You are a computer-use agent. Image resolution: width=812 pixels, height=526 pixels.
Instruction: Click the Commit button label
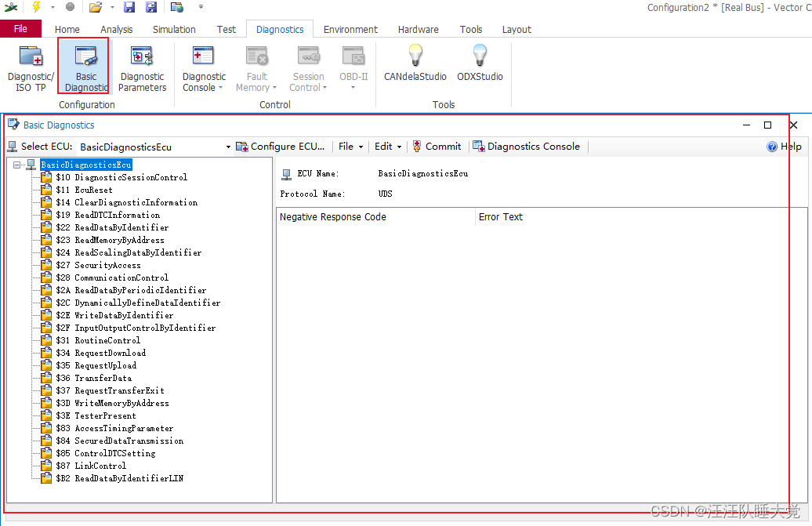click(x=444, y=147)
